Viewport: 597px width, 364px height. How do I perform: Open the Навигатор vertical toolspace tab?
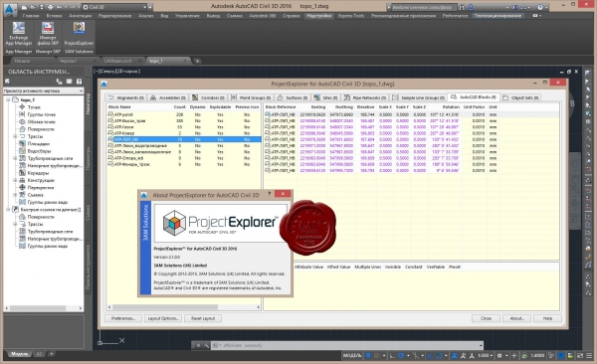pos(88,103)
